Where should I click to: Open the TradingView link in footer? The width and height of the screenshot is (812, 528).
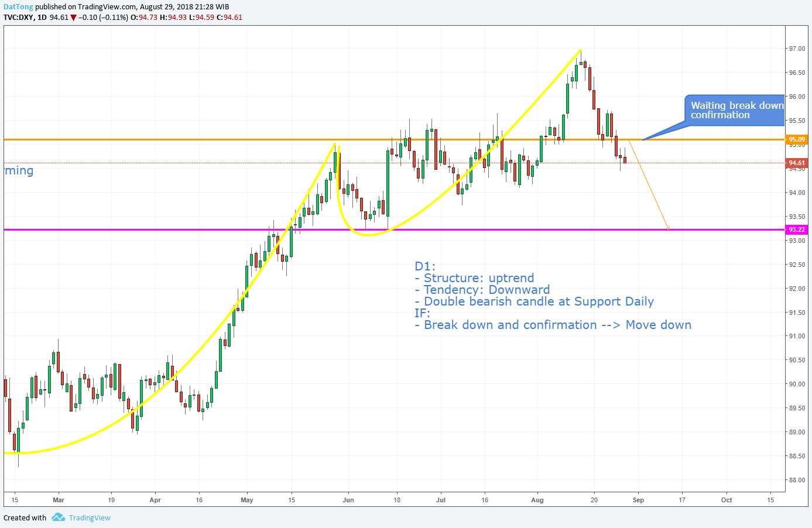90,518
